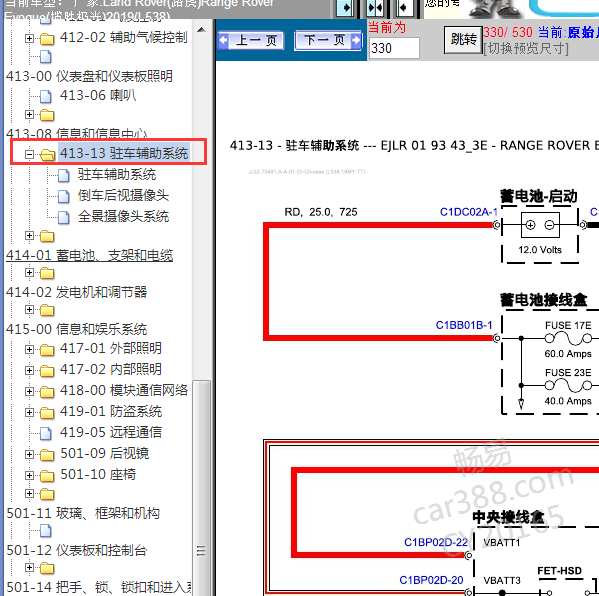Click the battery symbol showing 12.0 Volts

click(x=540, y=225)
